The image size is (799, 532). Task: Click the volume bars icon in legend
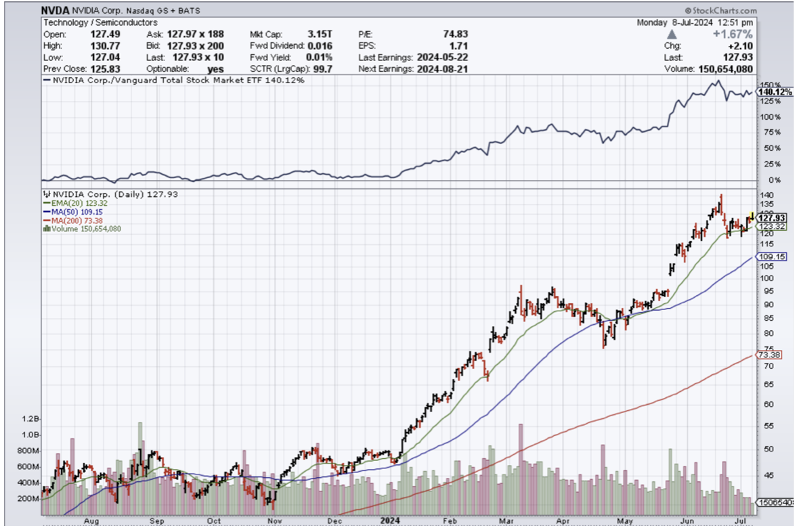click(x=45, y=229)
